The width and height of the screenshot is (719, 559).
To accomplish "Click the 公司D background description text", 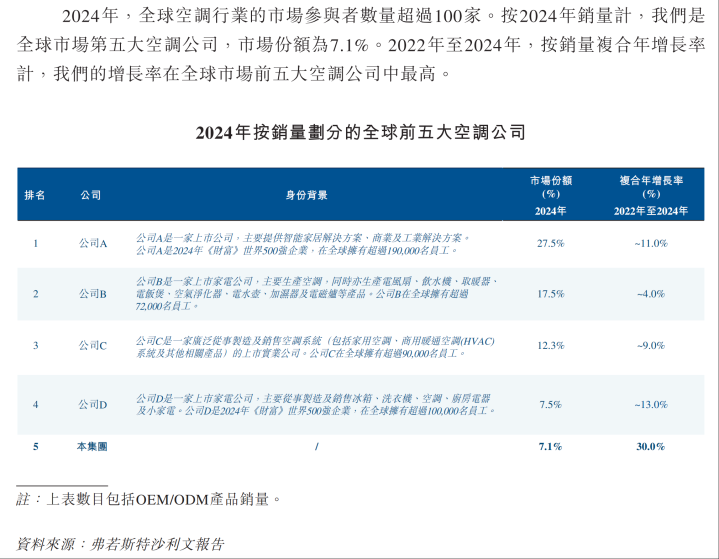I will [315, 404].
